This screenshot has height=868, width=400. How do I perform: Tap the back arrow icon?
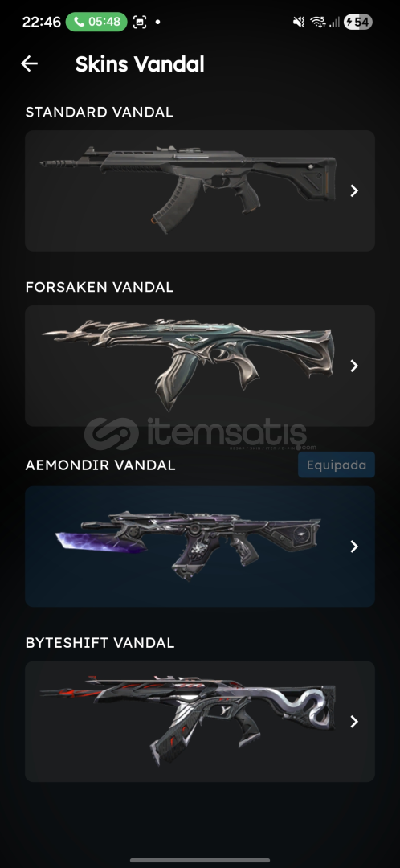tap(30, 63)
